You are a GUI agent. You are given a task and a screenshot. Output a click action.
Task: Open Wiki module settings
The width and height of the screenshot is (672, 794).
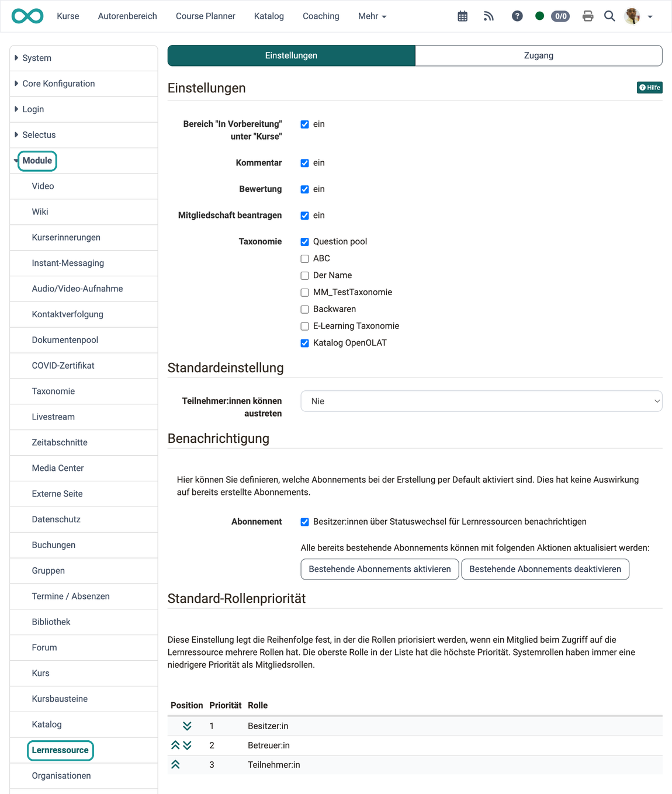84,212
